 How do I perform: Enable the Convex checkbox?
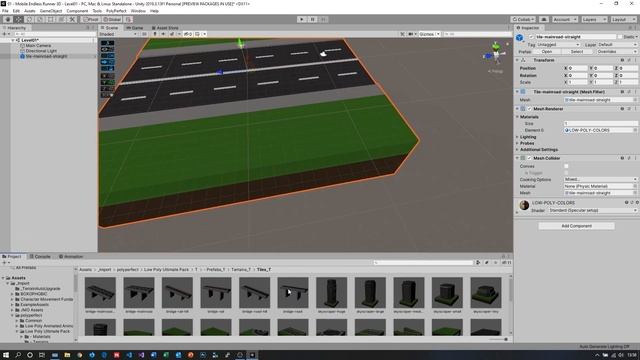(x=566, y=167)
